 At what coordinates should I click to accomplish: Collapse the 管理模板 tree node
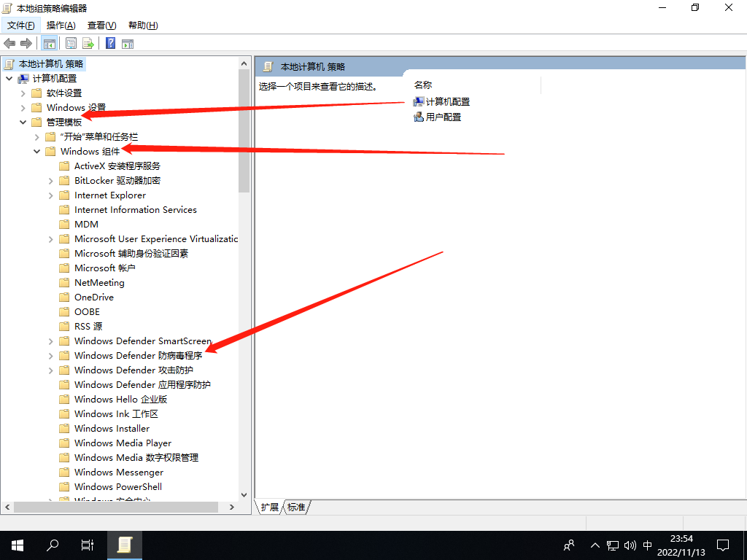click(23, 122)
